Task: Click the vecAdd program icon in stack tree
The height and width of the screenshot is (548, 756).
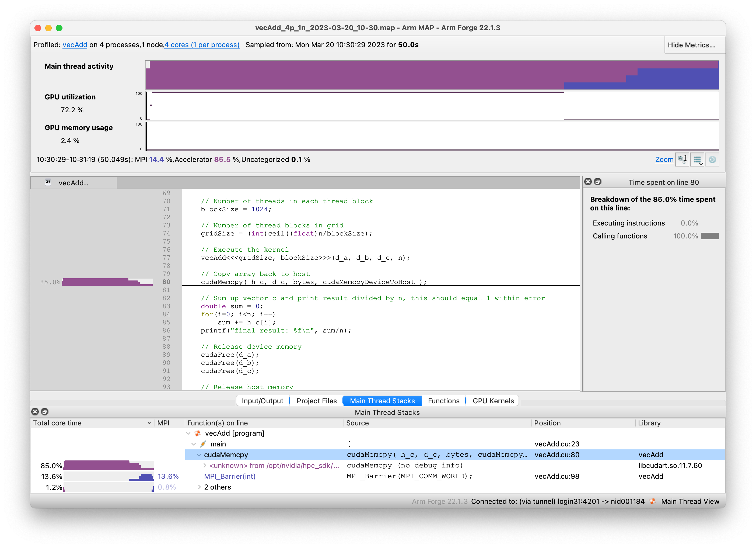Action: point(197,433)
